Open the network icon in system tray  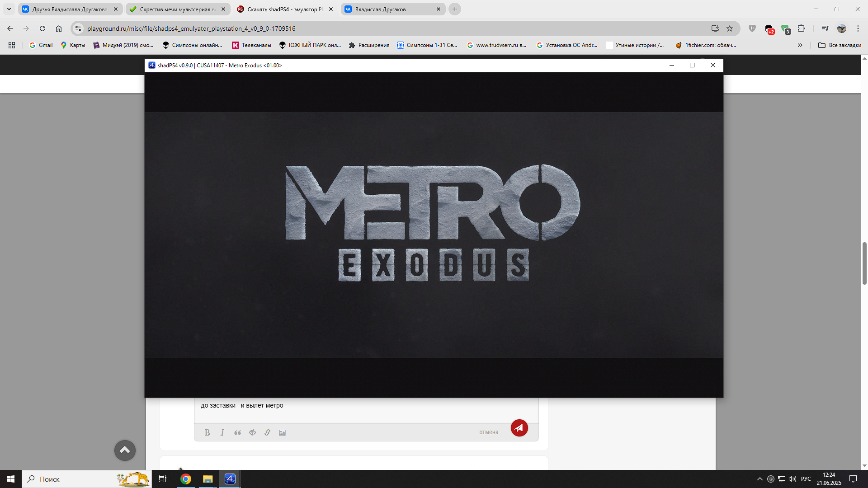click(x=782, y=479)
